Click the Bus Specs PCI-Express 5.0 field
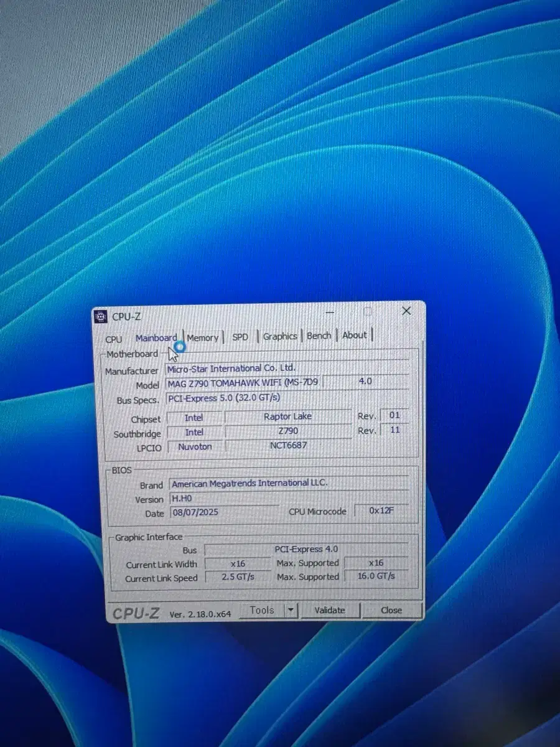Image resolution: width=560 pixels, height=747 pixels. click(287, 398)
